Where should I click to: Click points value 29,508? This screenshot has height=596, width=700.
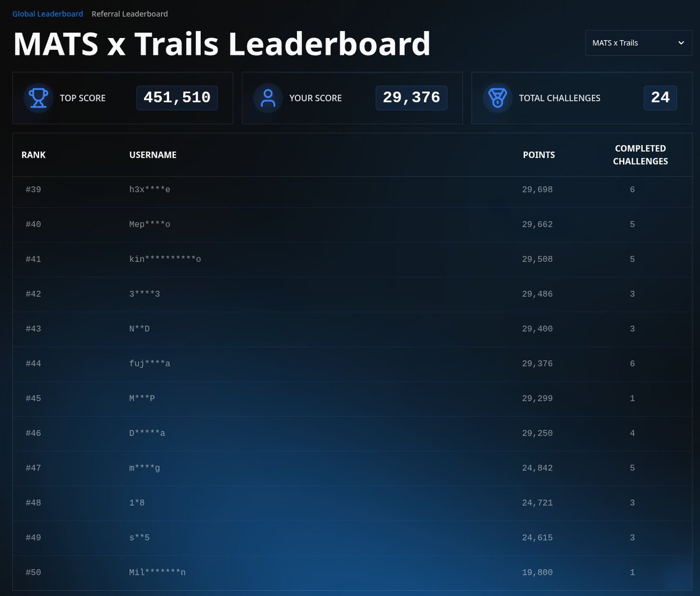[x=537, y=259]
